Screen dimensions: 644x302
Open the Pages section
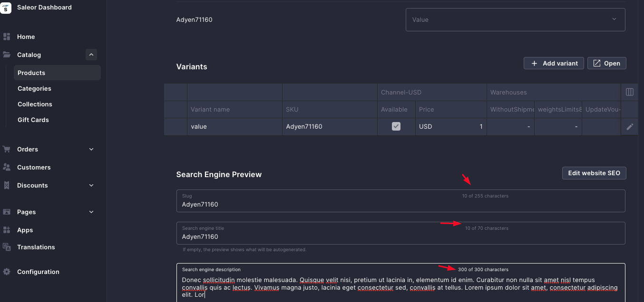[x=25, y=212]
